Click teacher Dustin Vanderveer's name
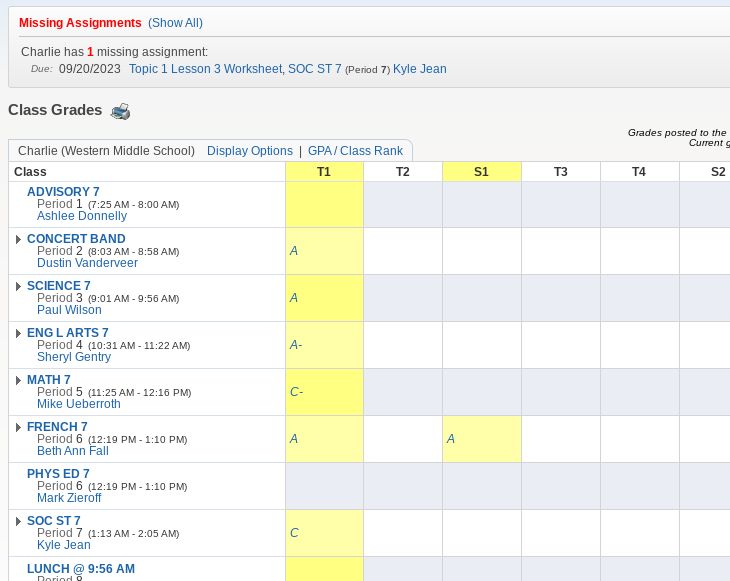Viewport: 730px width, 581px height. pyautogui.click(x=87, y=263)
